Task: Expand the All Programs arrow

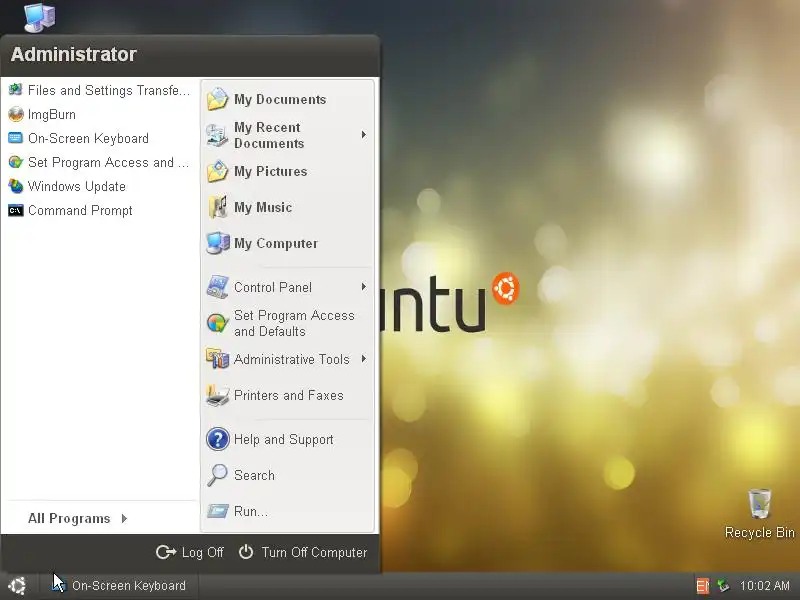Action: pyautogui.click(x=124, y=518)
